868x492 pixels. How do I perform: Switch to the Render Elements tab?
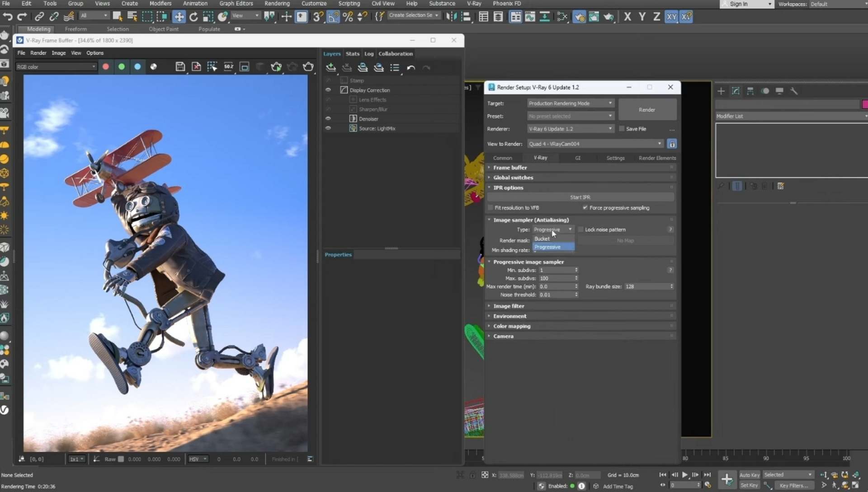(x=657, y=158)
